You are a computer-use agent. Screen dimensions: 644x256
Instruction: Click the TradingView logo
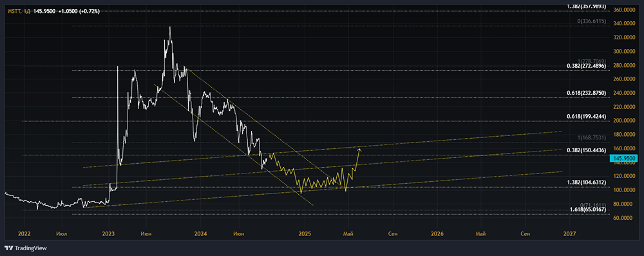pos(26,248)
